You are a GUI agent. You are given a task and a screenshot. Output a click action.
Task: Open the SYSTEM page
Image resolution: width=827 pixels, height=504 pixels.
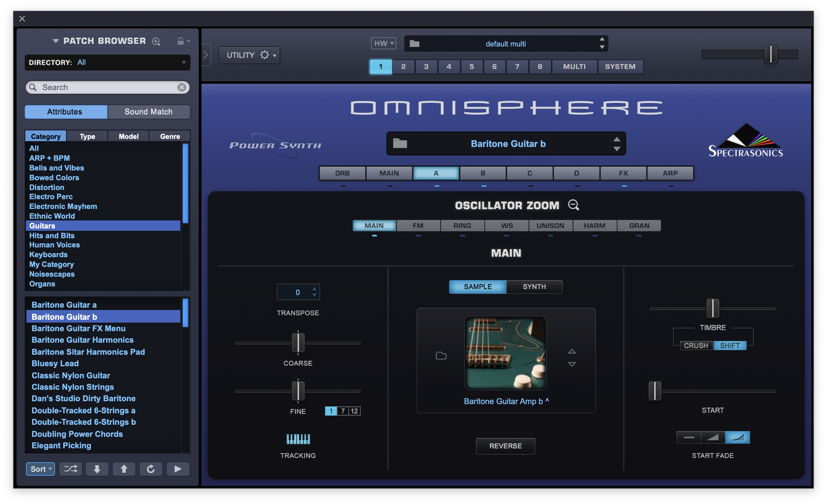pyautogui.click(x=620, y=66)
